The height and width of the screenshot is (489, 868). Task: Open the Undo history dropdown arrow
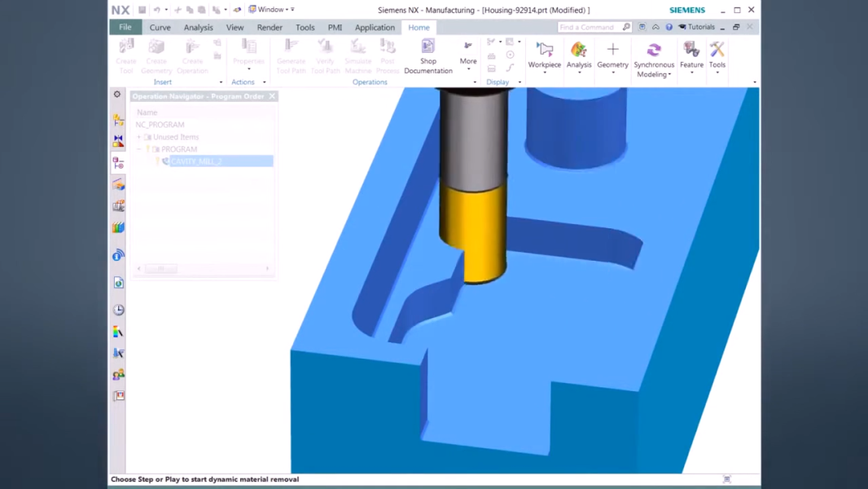coord(166,10)
